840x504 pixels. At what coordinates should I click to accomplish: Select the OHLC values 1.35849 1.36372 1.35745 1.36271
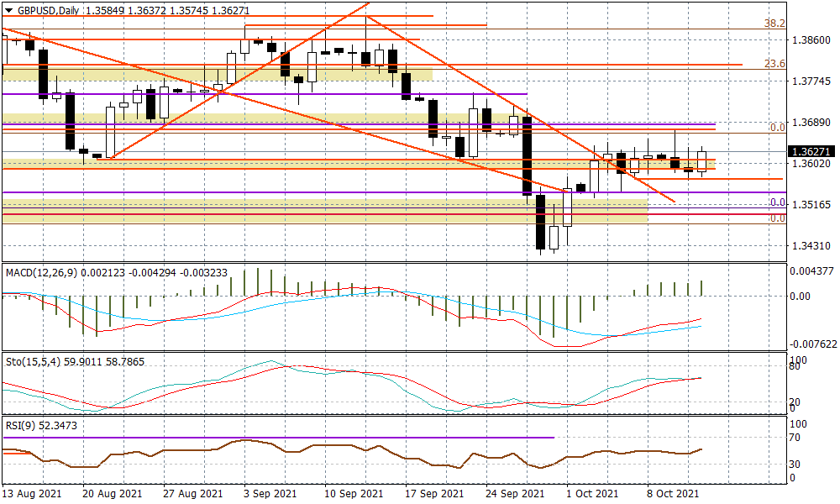click(x=166, y=10)
